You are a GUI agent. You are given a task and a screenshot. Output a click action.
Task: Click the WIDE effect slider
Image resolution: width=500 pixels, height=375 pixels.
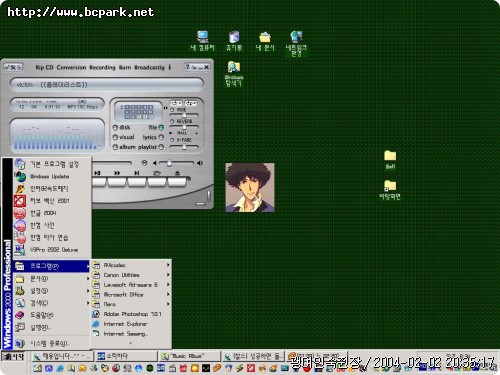(x=184, y=115)
